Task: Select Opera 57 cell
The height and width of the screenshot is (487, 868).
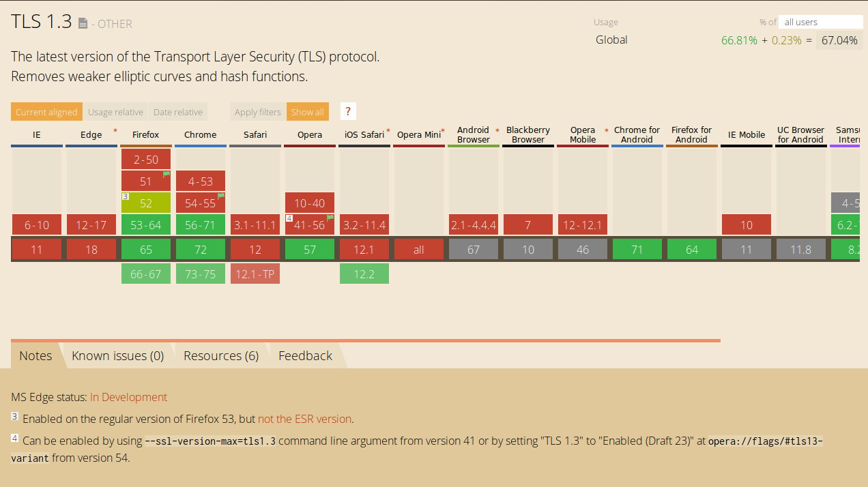Action: pyautogui.click(x=310, y=249)
